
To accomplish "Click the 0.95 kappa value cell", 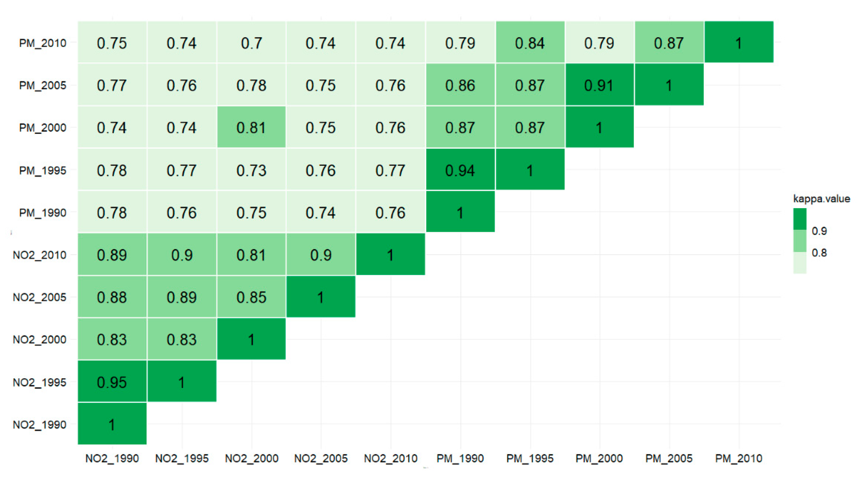I will pos(112,382).
